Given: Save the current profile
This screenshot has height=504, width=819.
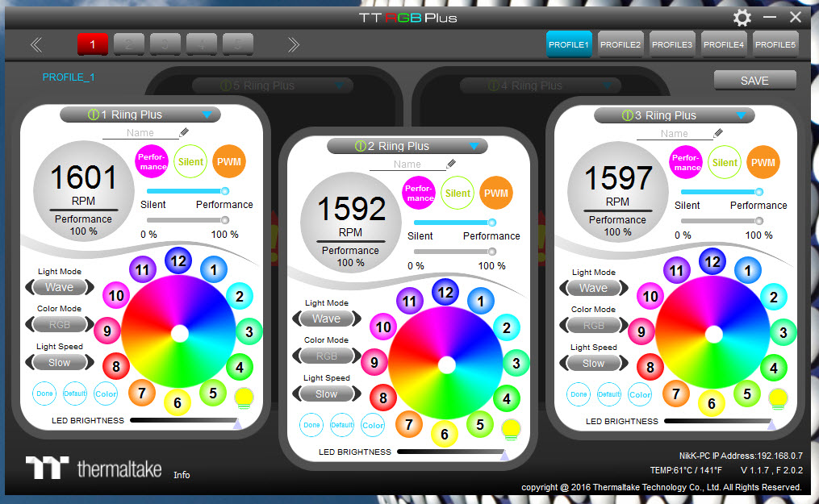Looking at the screenshot, I should [x=754, y=81].
